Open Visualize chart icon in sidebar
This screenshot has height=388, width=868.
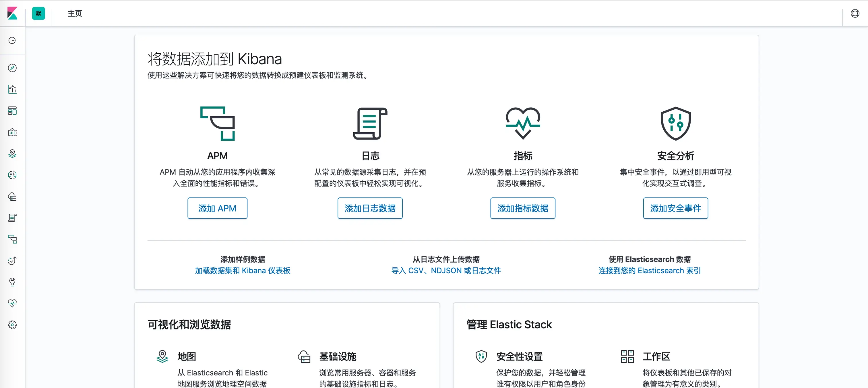tap(12, 89)
